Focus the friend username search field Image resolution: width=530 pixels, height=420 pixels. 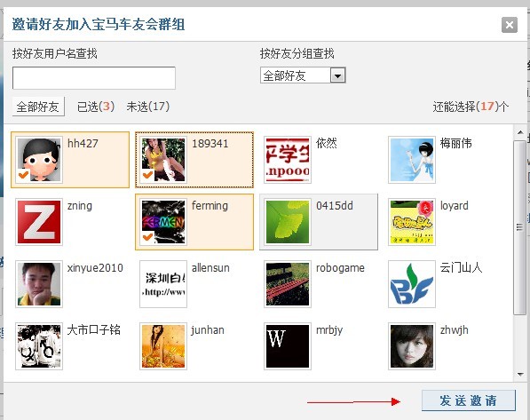coord(94,78)
